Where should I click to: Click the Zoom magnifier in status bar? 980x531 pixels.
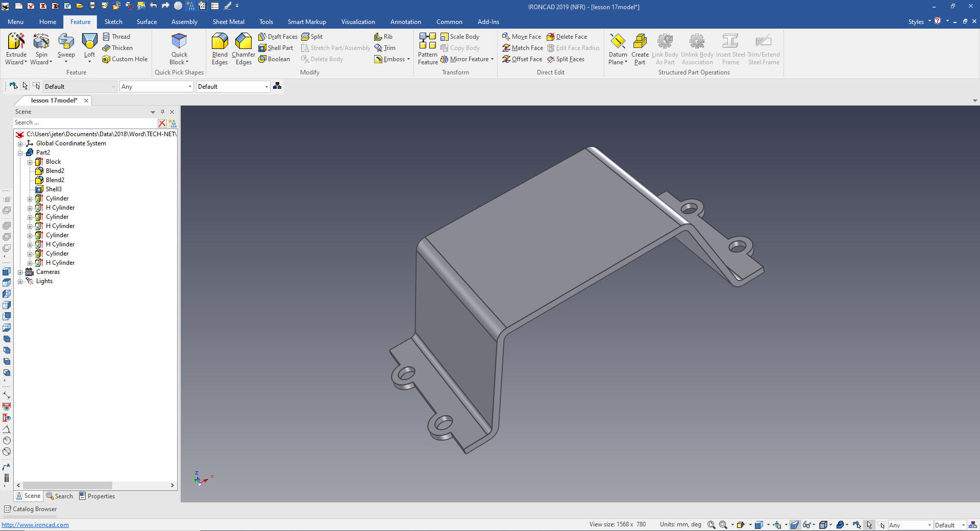(x=711, y=525)
